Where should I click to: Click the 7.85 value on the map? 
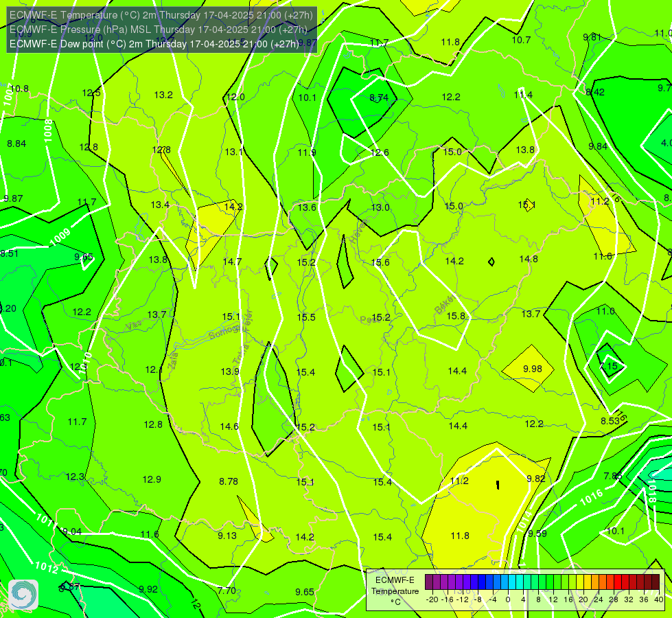pos(613,476)
